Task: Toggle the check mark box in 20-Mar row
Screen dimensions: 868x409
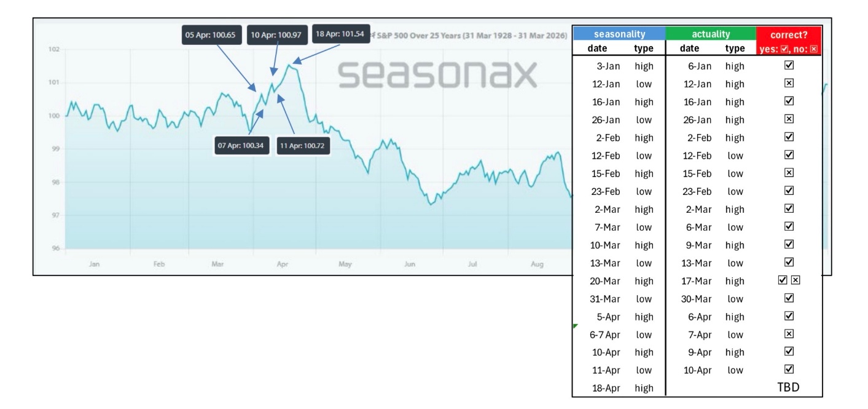Action: tap(783, 281)
